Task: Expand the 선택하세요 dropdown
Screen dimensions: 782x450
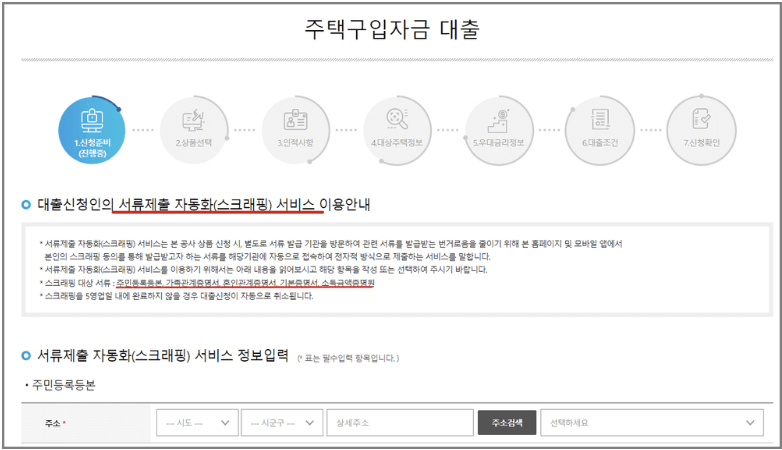Action: [x=652, y=423]
